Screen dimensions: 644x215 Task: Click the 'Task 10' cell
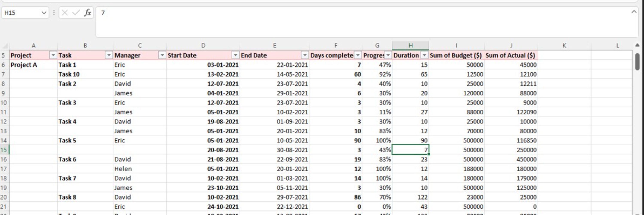click(85, 74)
